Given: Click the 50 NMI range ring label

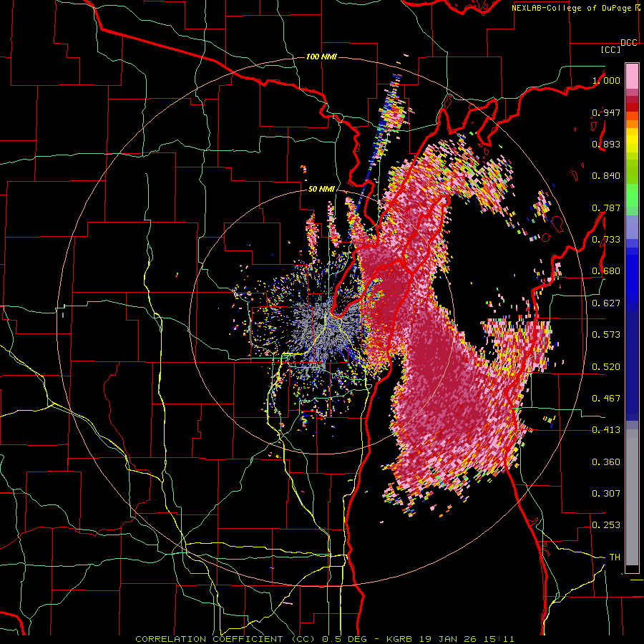Looking at the screenshot, I should point(321,190).
